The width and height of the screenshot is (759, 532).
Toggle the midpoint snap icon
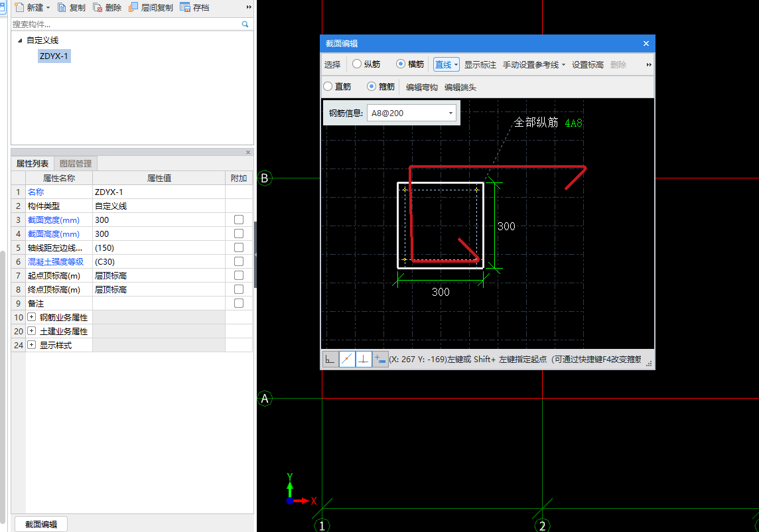pyautogui.click(x=346, y=359)
